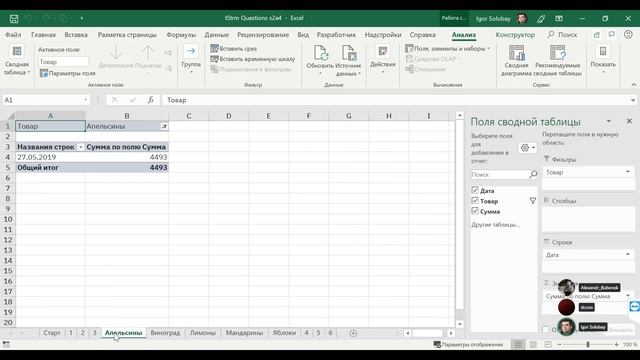Expand the Name Box dropdown

pyautogui.click(x=85, y=100)
